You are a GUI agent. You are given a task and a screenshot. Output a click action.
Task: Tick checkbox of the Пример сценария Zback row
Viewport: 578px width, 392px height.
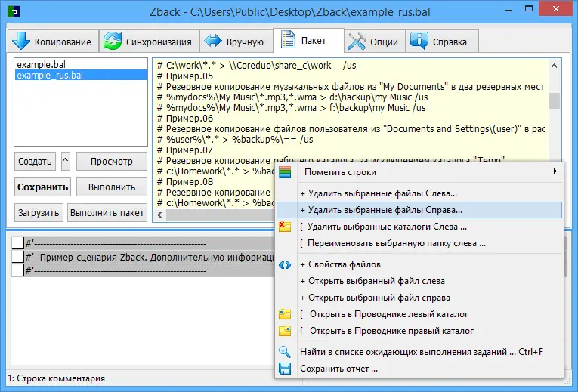coord(17,257)
